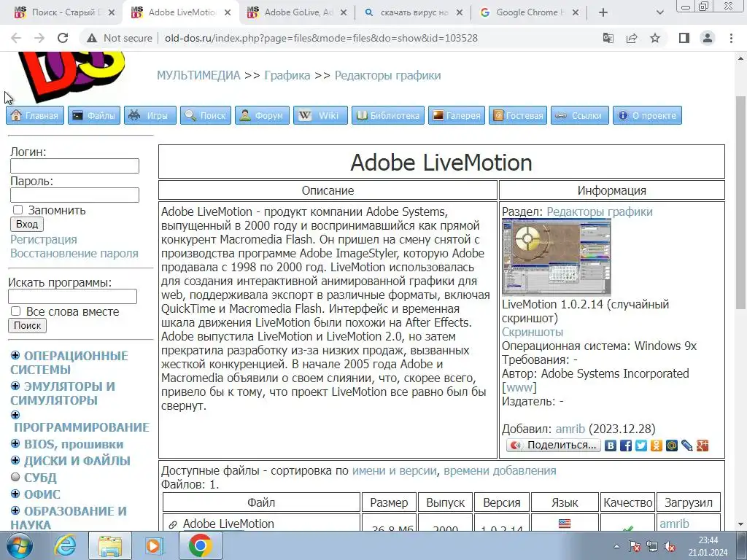The width and height of the screenshot is (747, 560).
Task: Open the Chrome three-dot menu
Action: coord(731,38)
